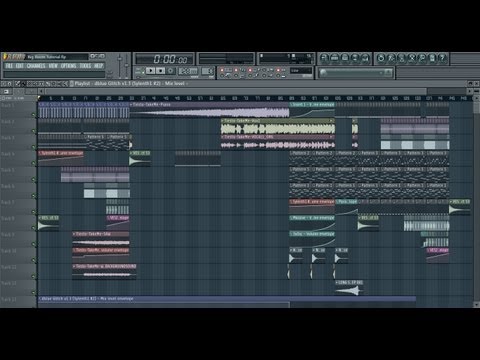Mute Track 12 with its green dot
480x360 pixels.
point(33,292)
